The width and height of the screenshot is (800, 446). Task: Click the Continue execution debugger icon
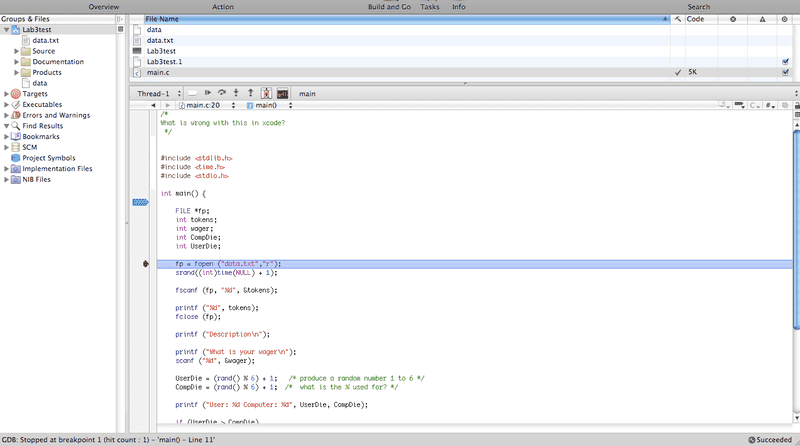tap(207, 93)
